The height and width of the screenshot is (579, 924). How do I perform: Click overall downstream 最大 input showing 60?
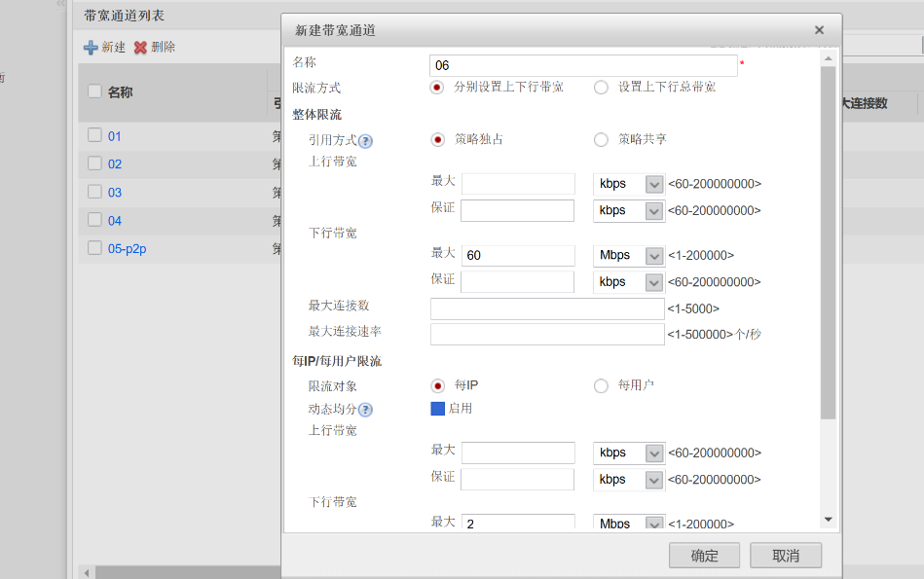[x=518, y=255]
